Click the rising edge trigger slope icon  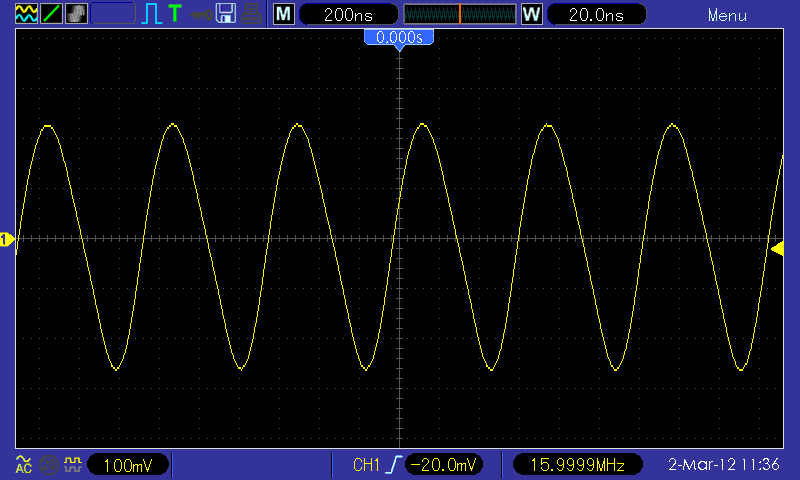click(x=394, y=465)
